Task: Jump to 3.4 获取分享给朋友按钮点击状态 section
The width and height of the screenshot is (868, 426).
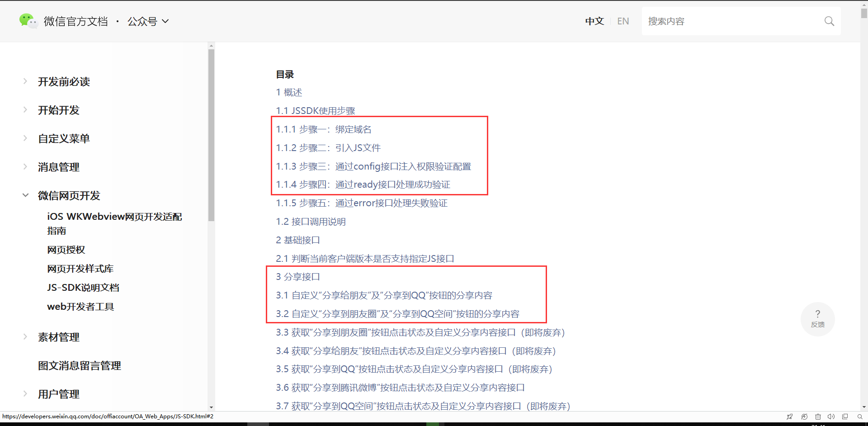Action: click(x=416, y=351)
